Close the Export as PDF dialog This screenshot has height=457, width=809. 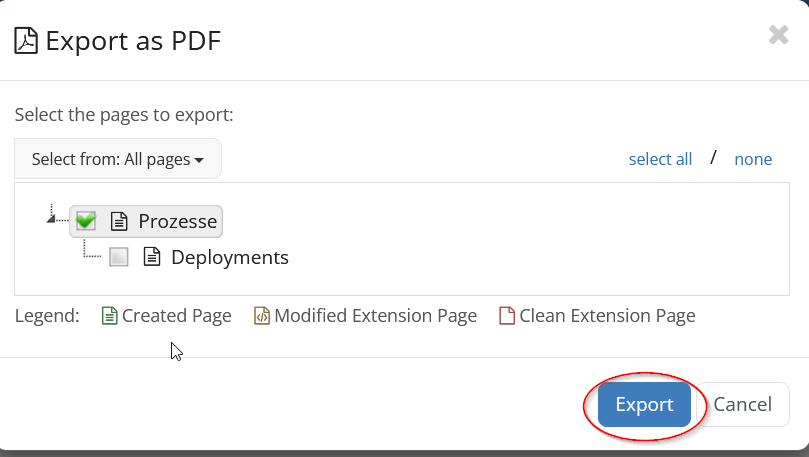point(778,35)
